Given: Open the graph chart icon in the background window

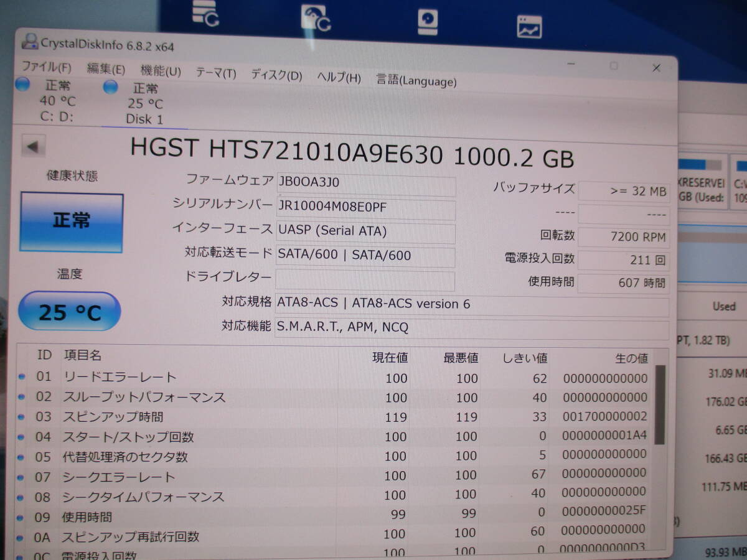Looking at the screenshot, I should [x=529, y=27].
